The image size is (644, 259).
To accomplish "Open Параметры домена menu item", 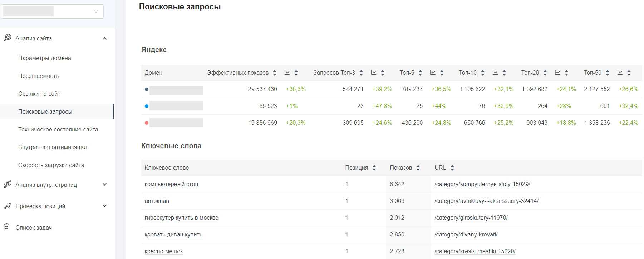I will click(45, 58).
